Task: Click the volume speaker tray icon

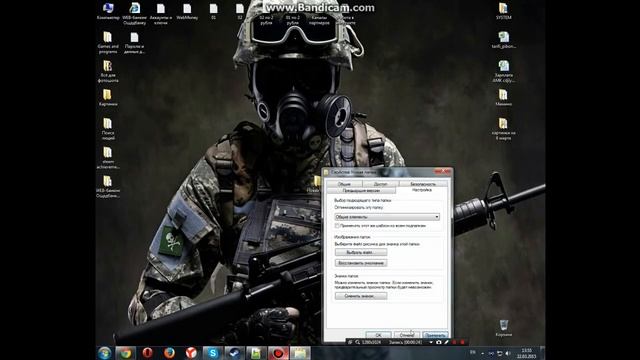Action: coord(508,353)
